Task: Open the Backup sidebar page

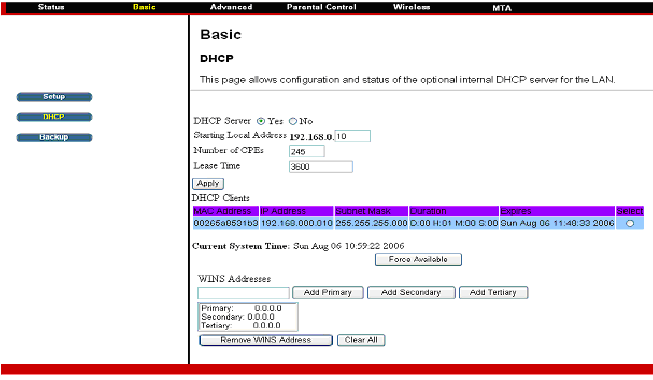Action: [54, 137]
